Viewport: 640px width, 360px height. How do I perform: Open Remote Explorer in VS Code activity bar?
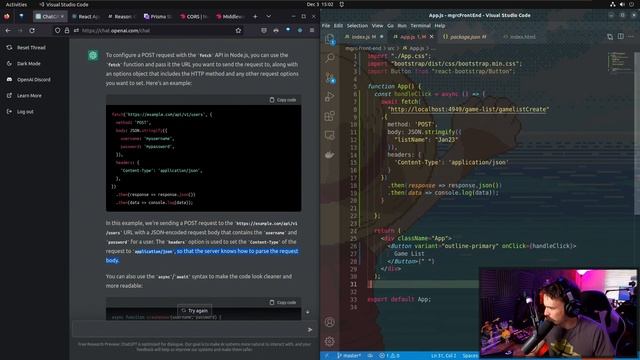[330, 135]
